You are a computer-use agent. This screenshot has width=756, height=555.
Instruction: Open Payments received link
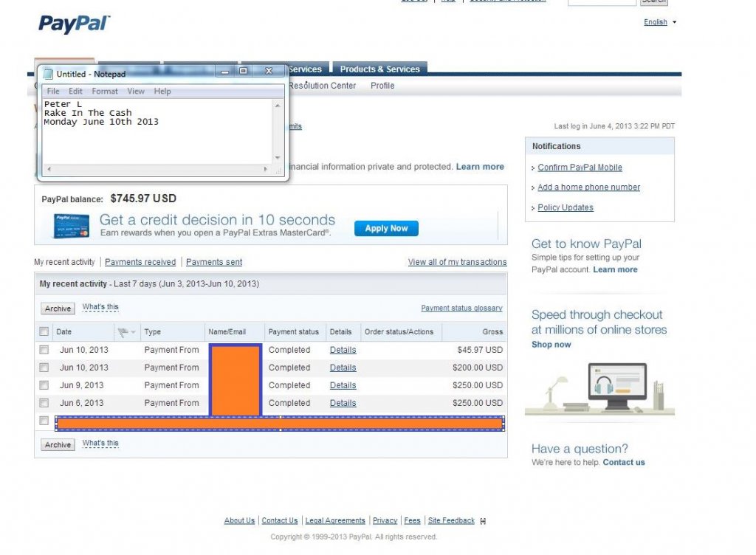click(140, 262)
